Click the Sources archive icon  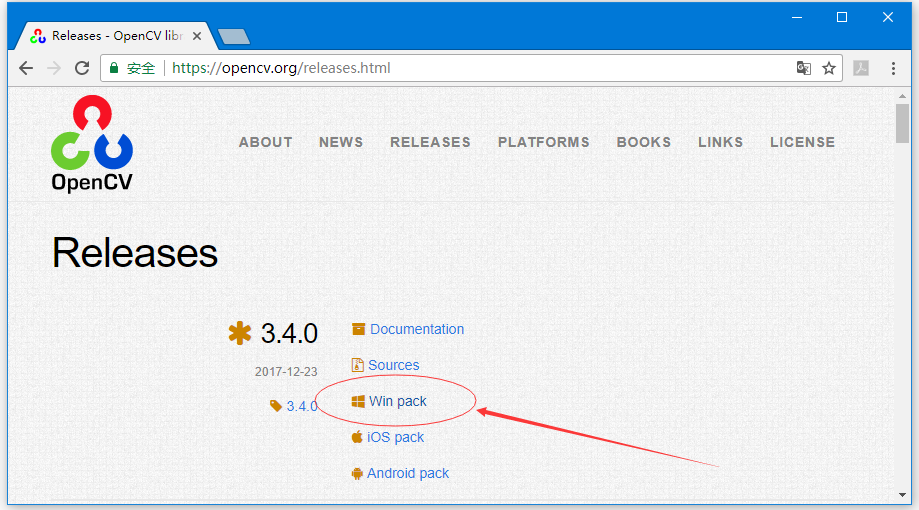pos(358,365)
